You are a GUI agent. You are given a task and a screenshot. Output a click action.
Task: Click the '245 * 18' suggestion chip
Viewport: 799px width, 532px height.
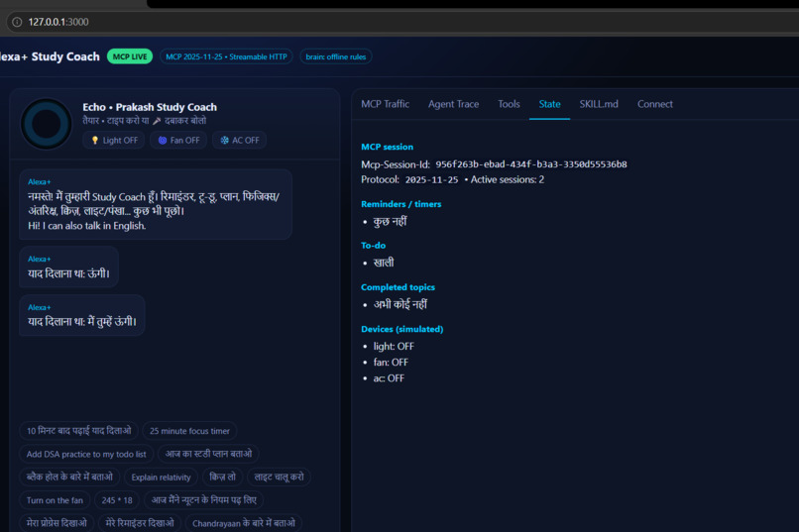[x=117, y=500]
